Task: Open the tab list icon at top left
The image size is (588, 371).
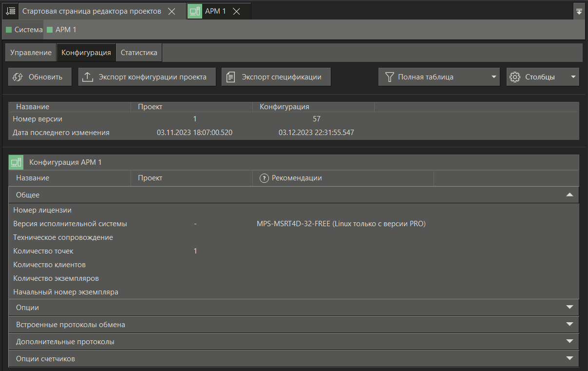Action: point(10,11)
